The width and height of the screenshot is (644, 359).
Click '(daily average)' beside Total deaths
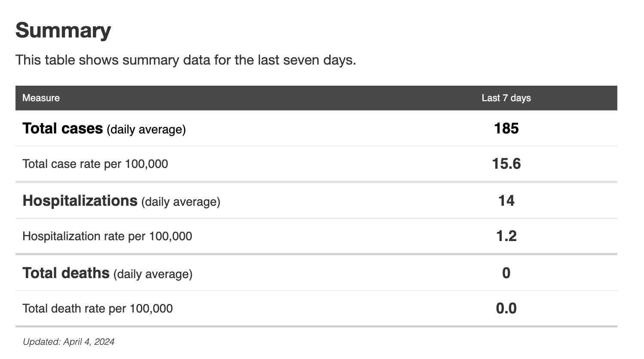coord(153,274)
